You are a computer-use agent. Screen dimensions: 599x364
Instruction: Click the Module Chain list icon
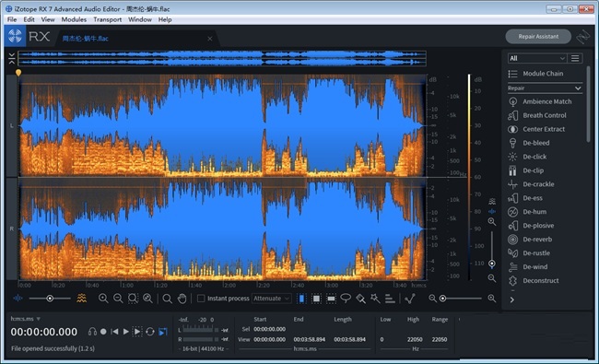click(512, 74)
